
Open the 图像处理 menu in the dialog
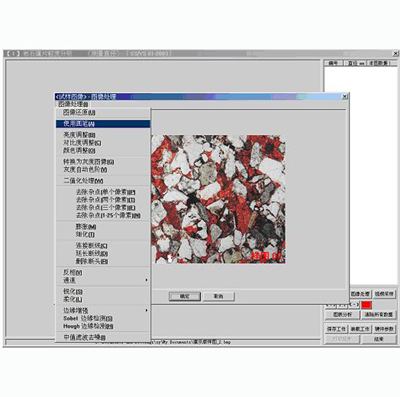coord(73,104)
